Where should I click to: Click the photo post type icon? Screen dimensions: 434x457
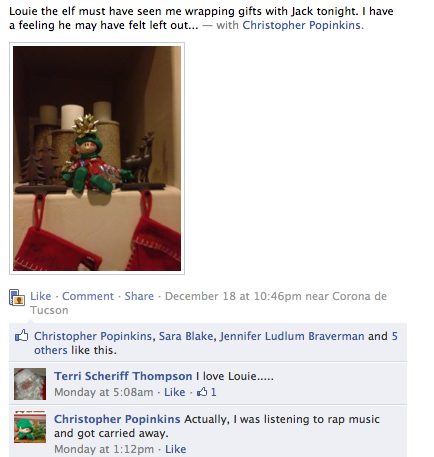click(17, 297)
